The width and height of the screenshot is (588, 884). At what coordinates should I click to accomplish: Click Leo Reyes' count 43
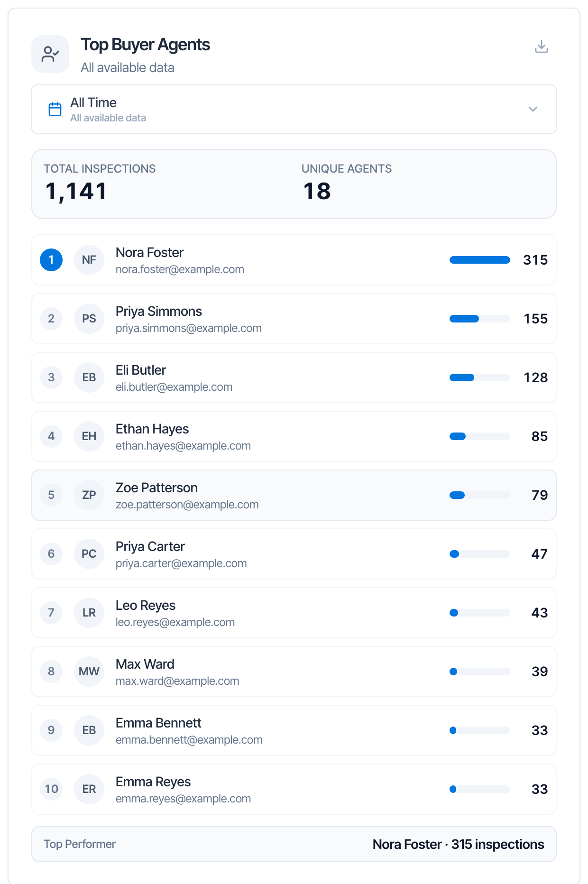click(540, 613)
